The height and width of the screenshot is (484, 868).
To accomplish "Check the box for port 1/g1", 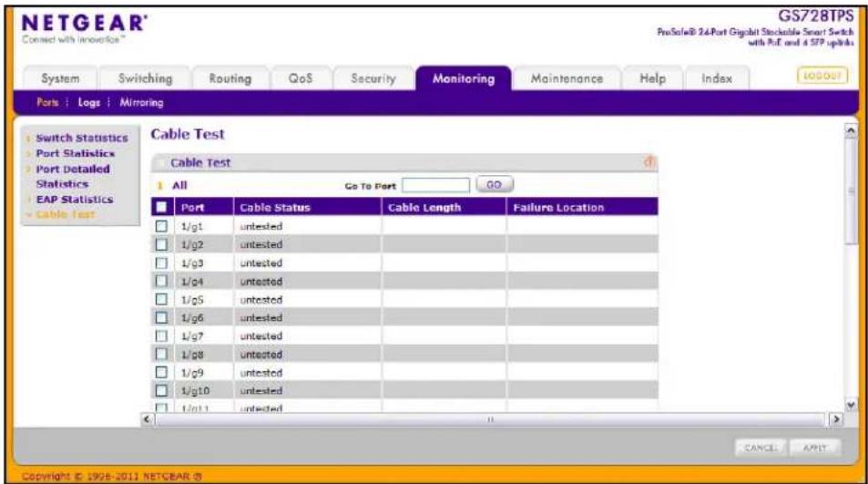I will tap(161, 226).
